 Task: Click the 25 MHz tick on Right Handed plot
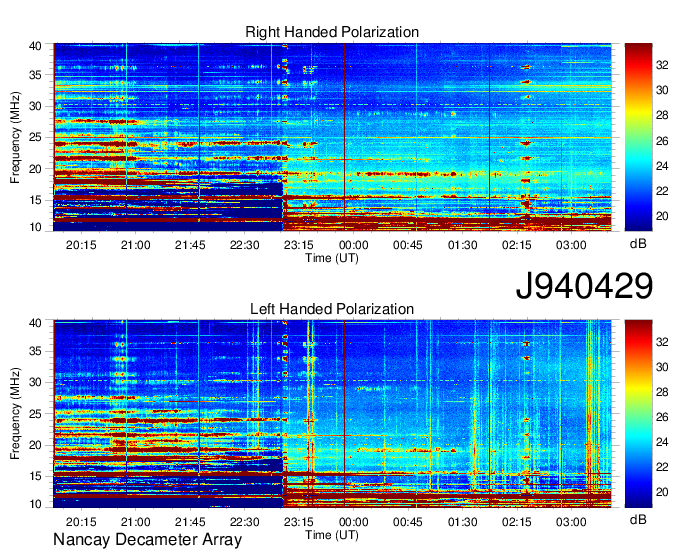click(35, 138)
